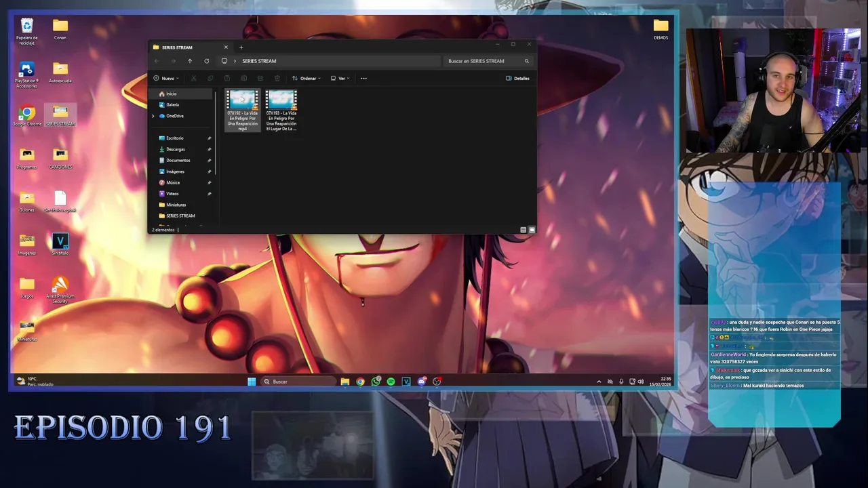This screenshot has width=868, height=488.
Task: Click the Cut scissors icon in toolbar
Action: [x=193, y=78]
